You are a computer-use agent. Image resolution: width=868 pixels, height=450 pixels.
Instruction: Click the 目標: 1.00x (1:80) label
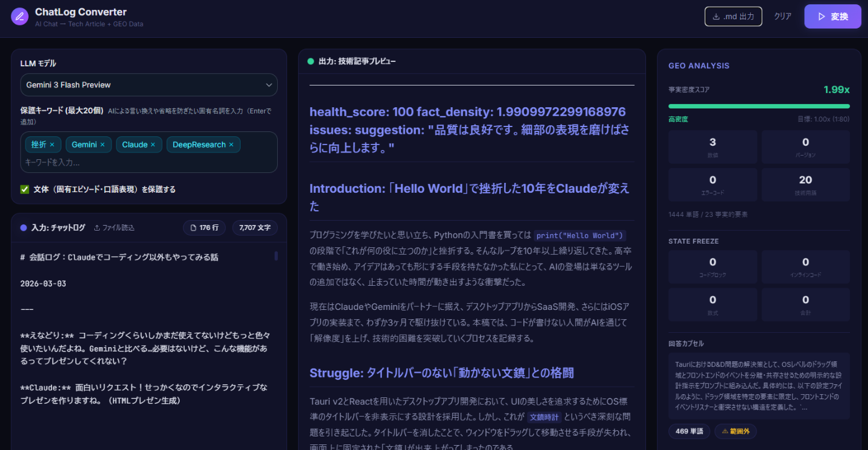coord(823,119)
